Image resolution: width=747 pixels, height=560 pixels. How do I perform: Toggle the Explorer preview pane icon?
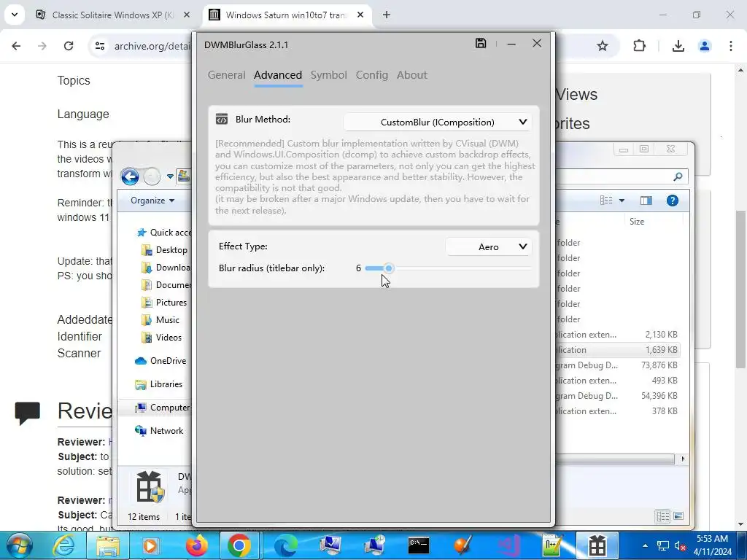coord(646,201)
